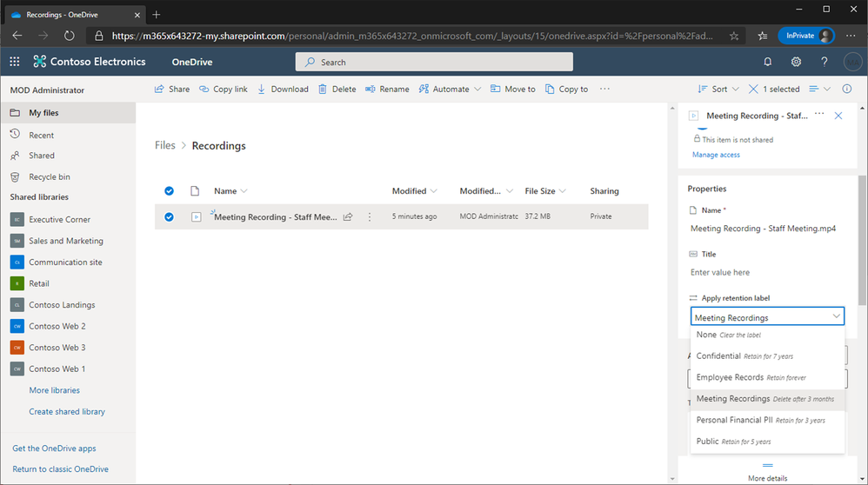Viewport: 868px width, 485px height.
Task: Click the Download command
Action: point(283,89)
